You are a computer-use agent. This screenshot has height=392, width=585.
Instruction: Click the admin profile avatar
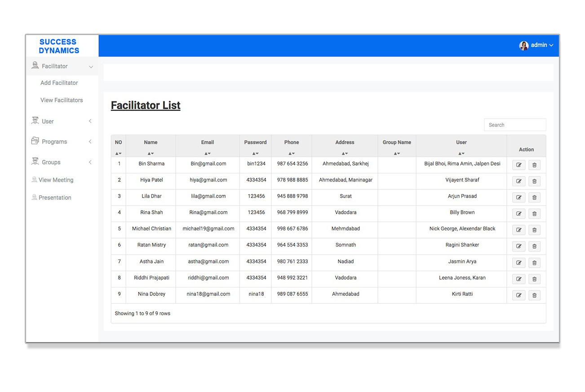[x=524, y=45]
